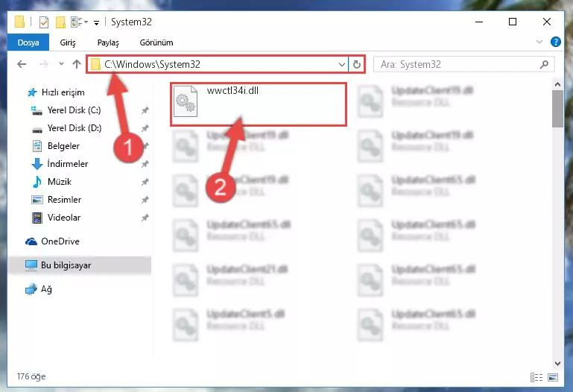573x392 pixels.
Task: Click the title bar folder icon
Action: 19,22
